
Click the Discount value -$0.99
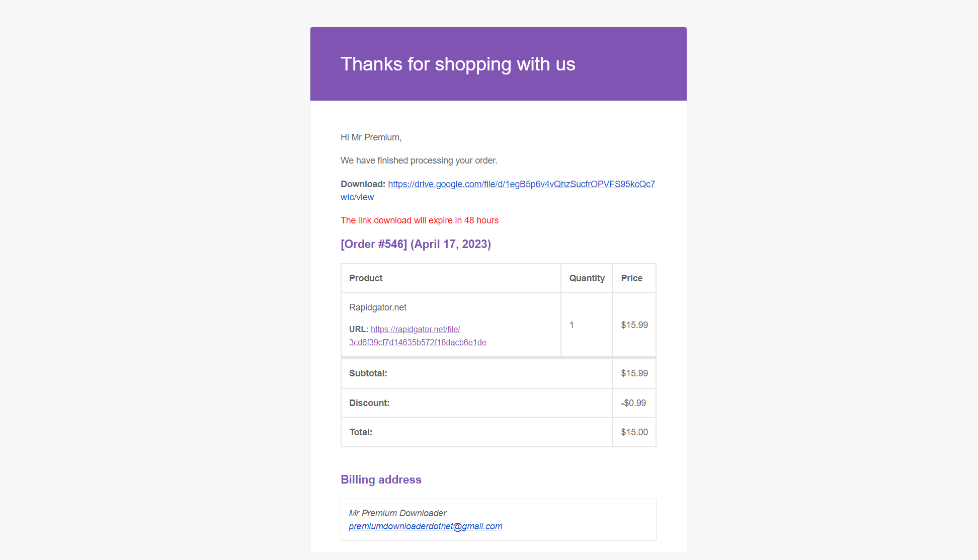633,403
